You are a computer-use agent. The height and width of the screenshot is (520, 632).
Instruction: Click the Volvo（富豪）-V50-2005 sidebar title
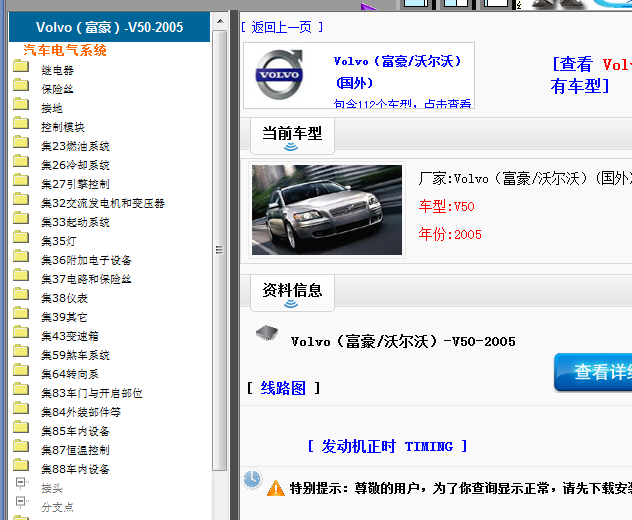pyautogui.click(x=110, y=27)
